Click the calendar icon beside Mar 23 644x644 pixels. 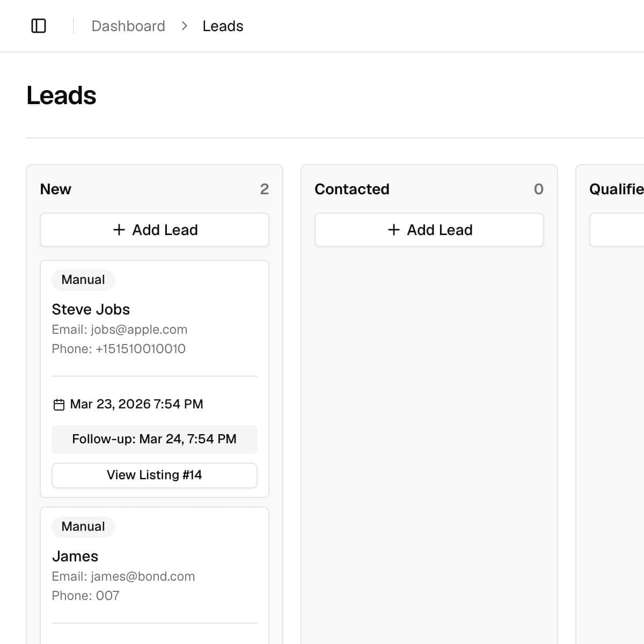coord(59,405)
